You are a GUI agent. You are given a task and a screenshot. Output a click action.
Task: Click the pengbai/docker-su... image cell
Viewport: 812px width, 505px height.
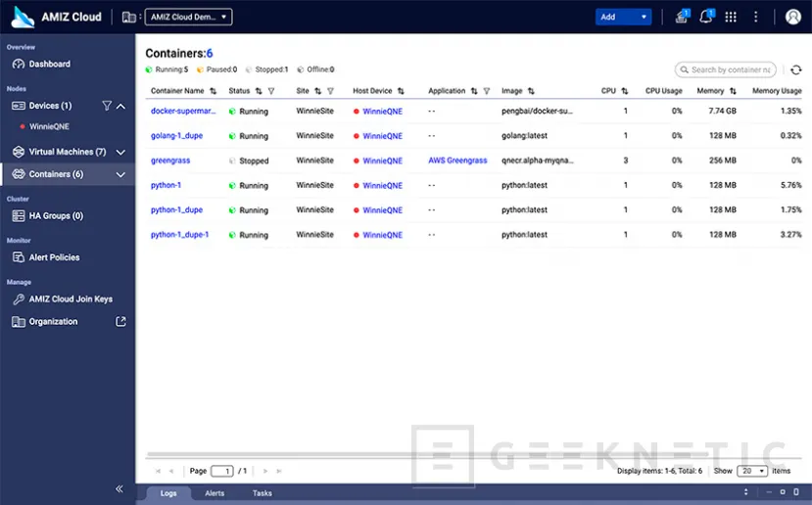537,111
